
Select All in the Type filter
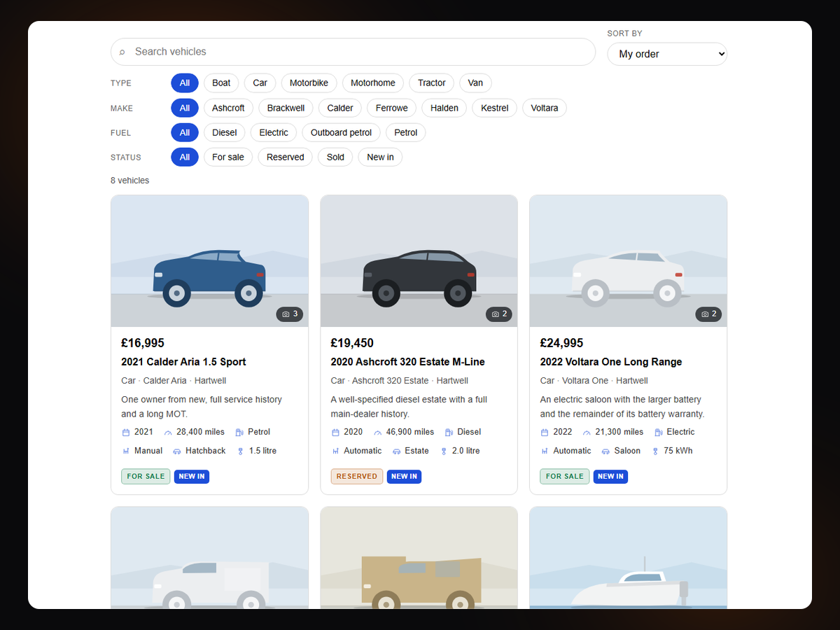[x=185, y=83]
